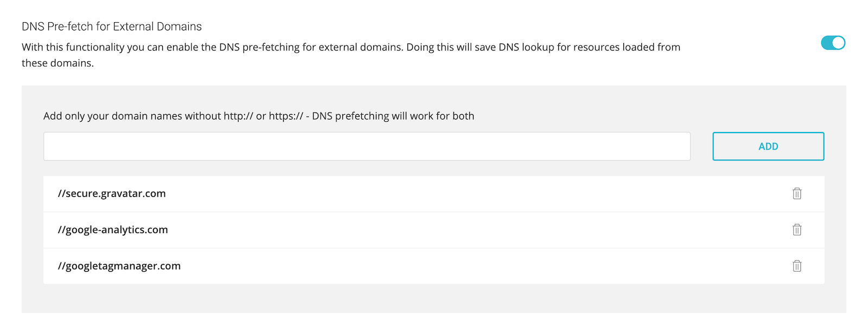
Task: Remove //googletagmanager.com using its trash icon
Action: [797, 266]
